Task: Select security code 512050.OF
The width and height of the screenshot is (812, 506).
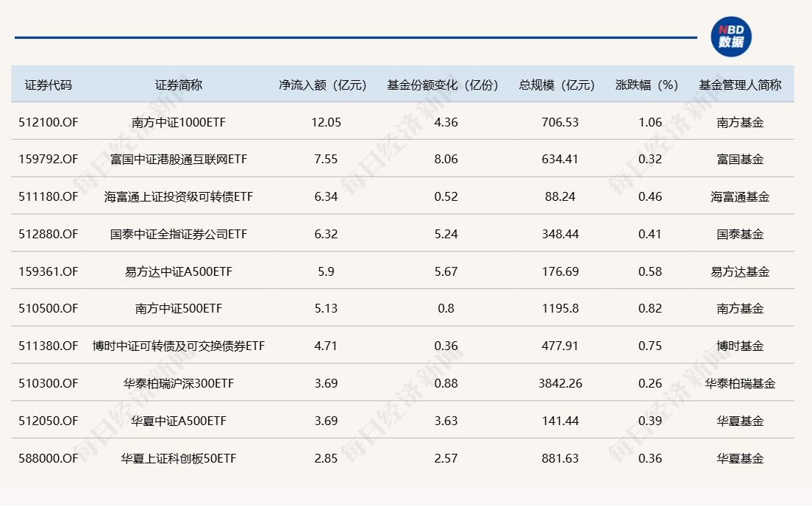Action: coord(49,421)
